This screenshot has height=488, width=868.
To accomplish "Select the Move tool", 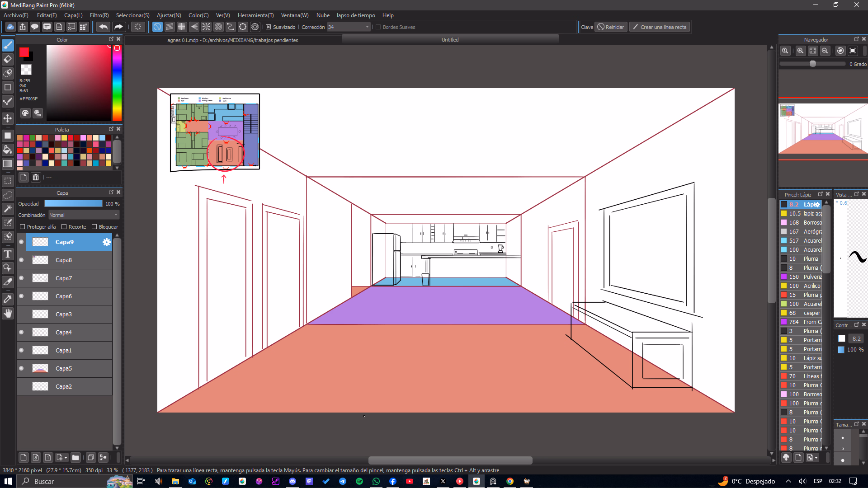I will pos(8,118).
